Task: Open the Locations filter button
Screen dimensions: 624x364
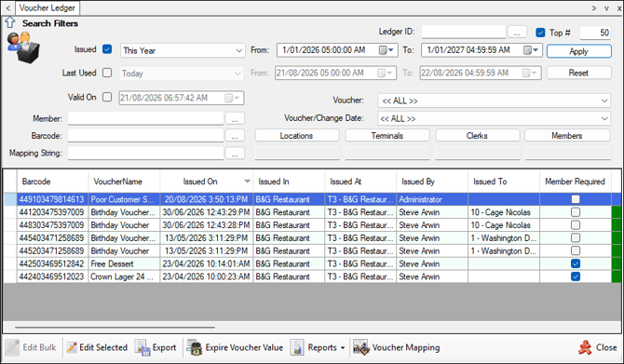Action: point(297,136)
